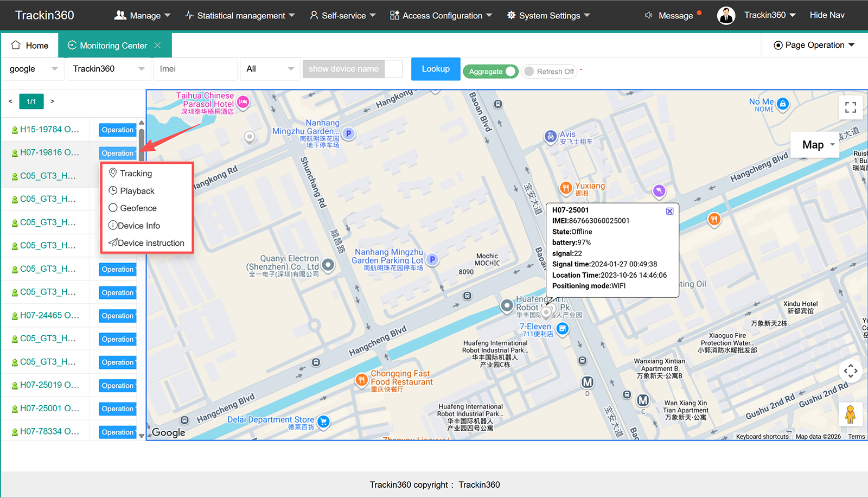Click the Taihua Chinese Parasol Hotel marker
This screenshot has width=868, height=498.
[243, 101]
